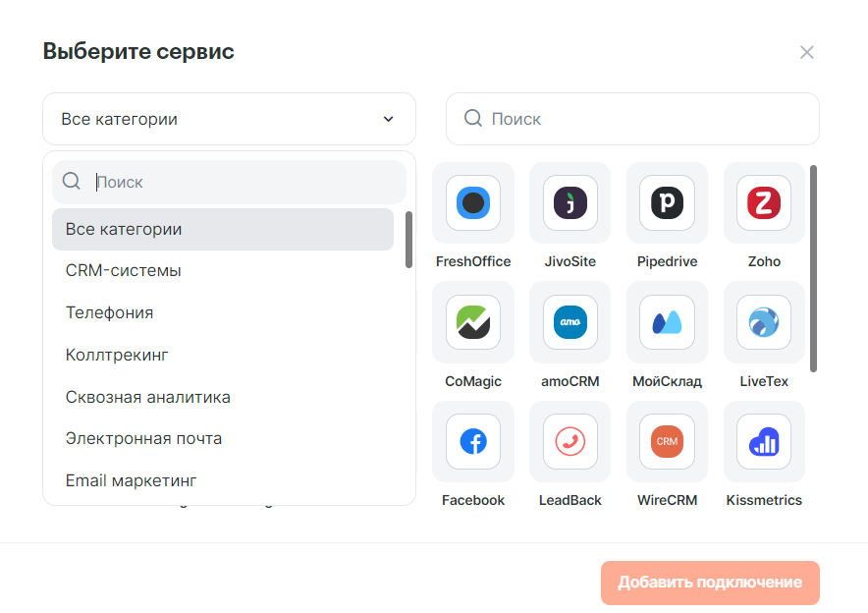This screenshot has width=868, height=613.
Task: Select the Kissmetrics service icon
Action: 764,442
